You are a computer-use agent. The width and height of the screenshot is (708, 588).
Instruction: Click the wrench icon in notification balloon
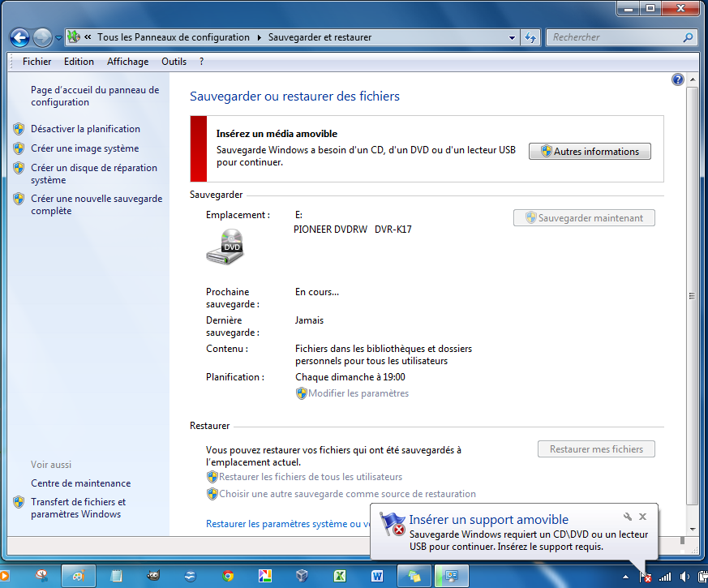pos(628,517)
